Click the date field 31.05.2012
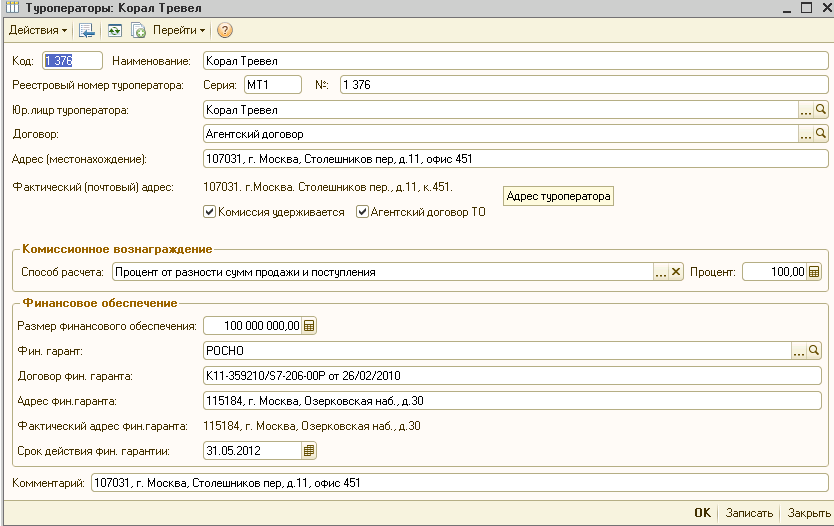The height and width of the screenshot is (526, 834). 252,451
